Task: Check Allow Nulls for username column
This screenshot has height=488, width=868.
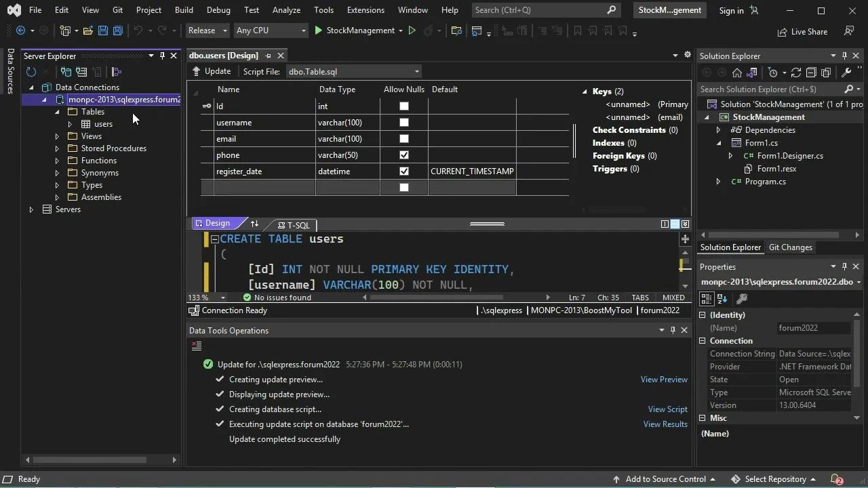Action: 403,123
